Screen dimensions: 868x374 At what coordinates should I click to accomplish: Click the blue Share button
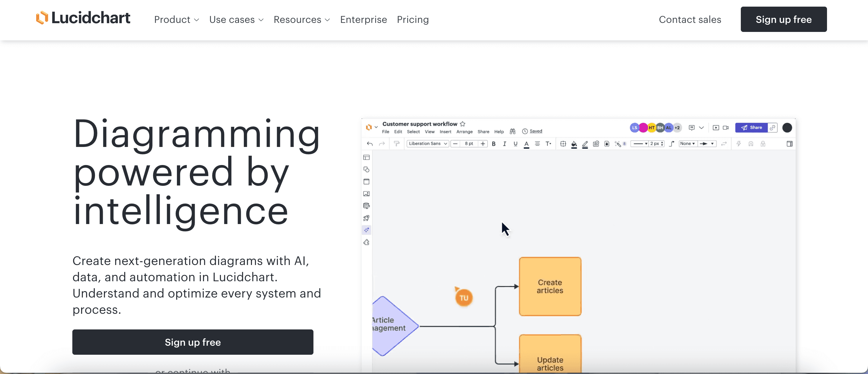(751, 128)
